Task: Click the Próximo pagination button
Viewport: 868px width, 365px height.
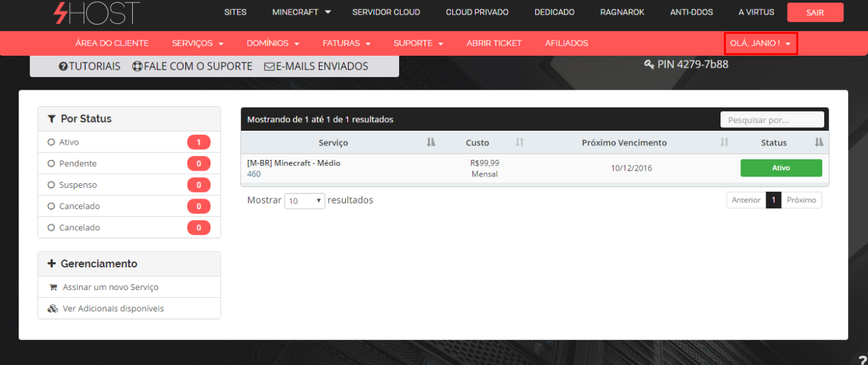Action: [x=802, y=200]
